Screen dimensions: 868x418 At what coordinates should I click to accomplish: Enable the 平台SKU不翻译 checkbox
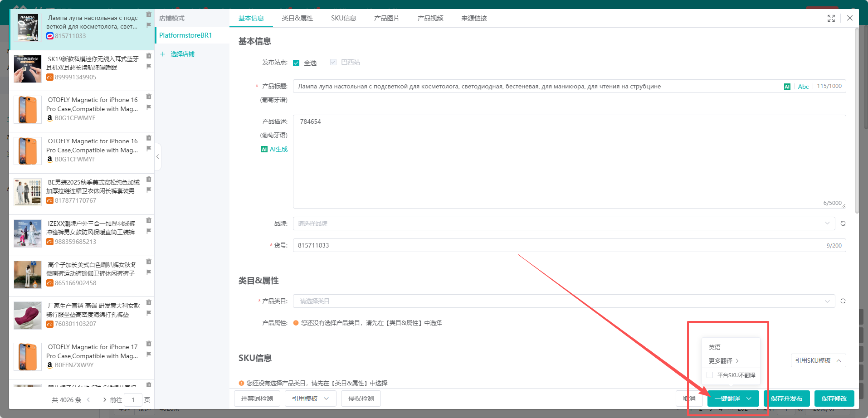[709, 375]
